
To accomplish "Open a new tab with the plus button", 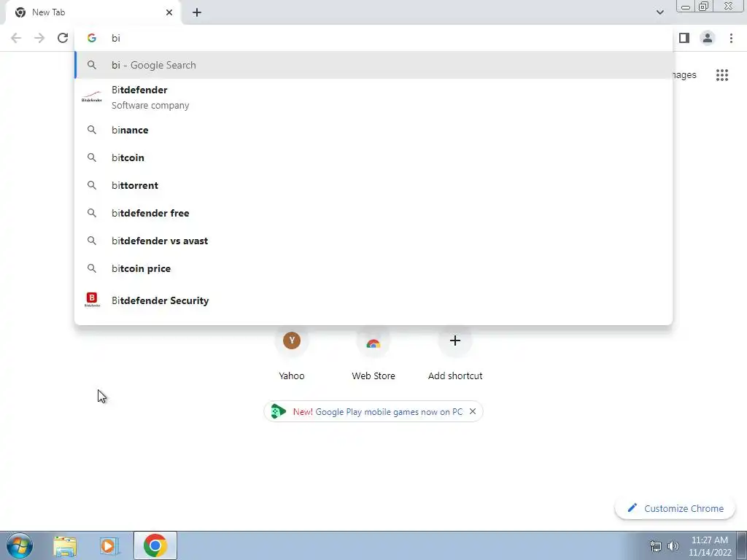I will [x=197, y=12].
